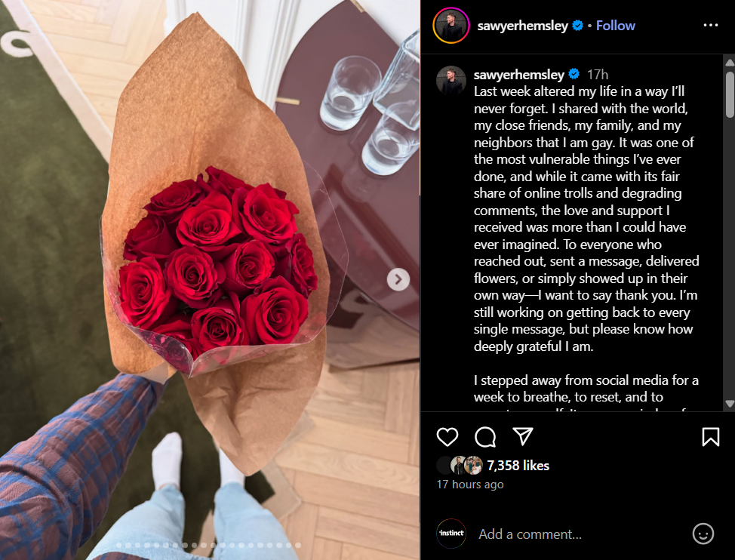This screenshot has width=735, height=560.
Task: Save post with bookmark icon
Action: point(711,437)
